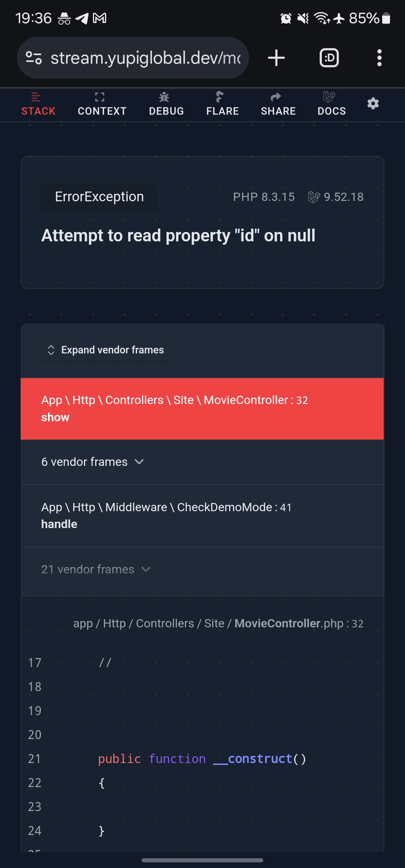Tap the site settings icon in address bar
The height and width of the screenshot is (868, 405).
pos(34,58)
